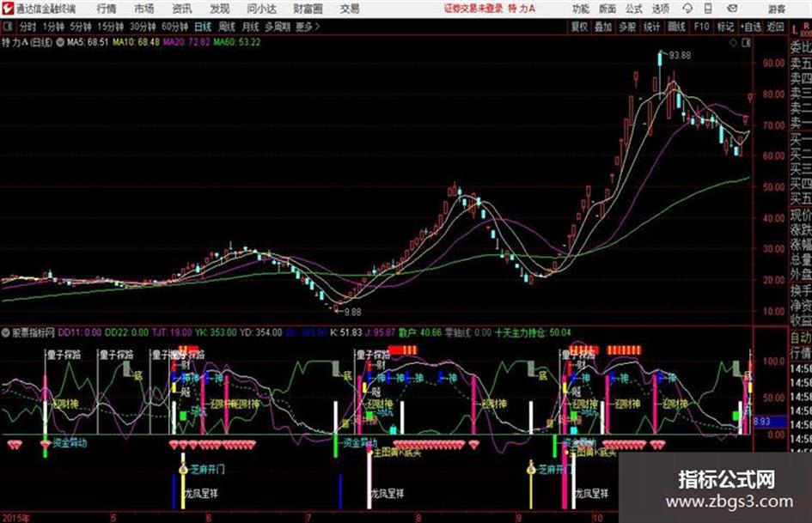The width and height of the screenshot is (812, 523).
Task: Switch to 分时 chart tab
Action: [x=27, y=27]
